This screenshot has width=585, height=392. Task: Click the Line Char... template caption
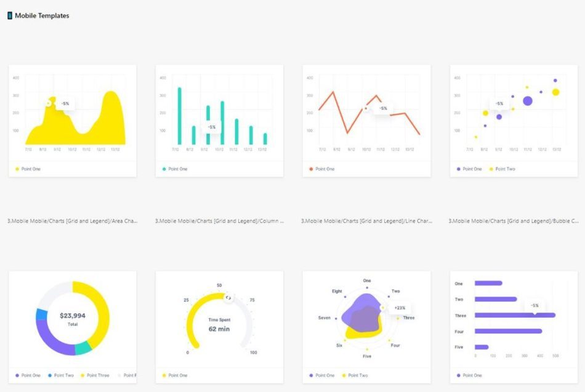point(367,221)
